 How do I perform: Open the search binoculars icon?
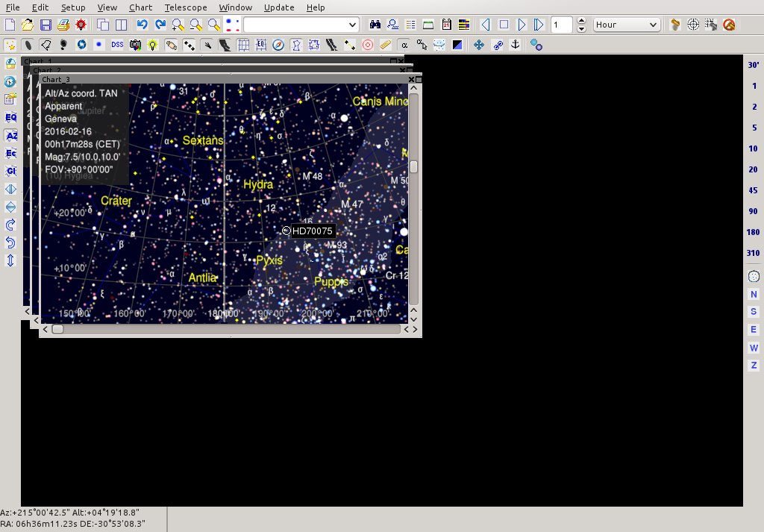[375, 25]
